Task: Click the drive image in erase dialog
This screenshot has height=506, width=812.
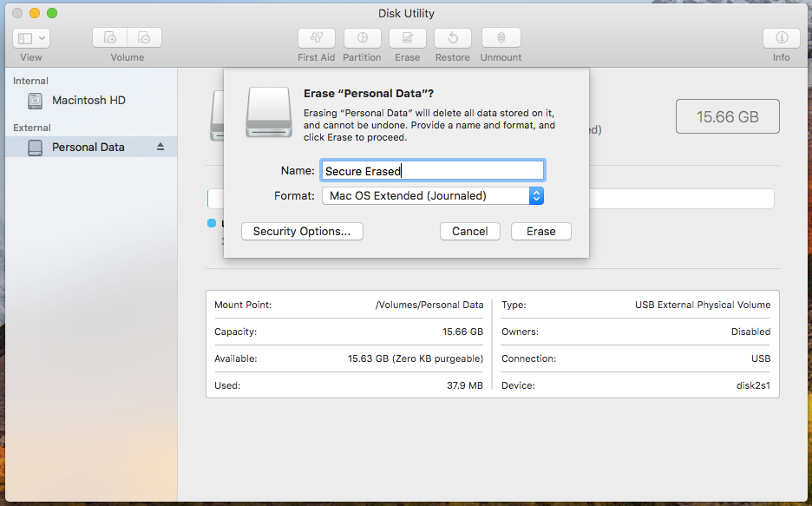Action: (269, 112)
